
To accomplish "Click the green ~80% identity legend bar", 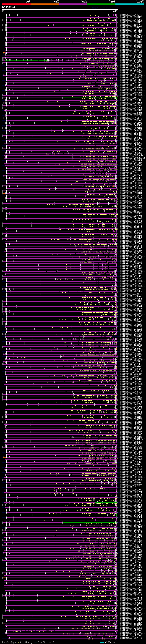I will 101,4.
